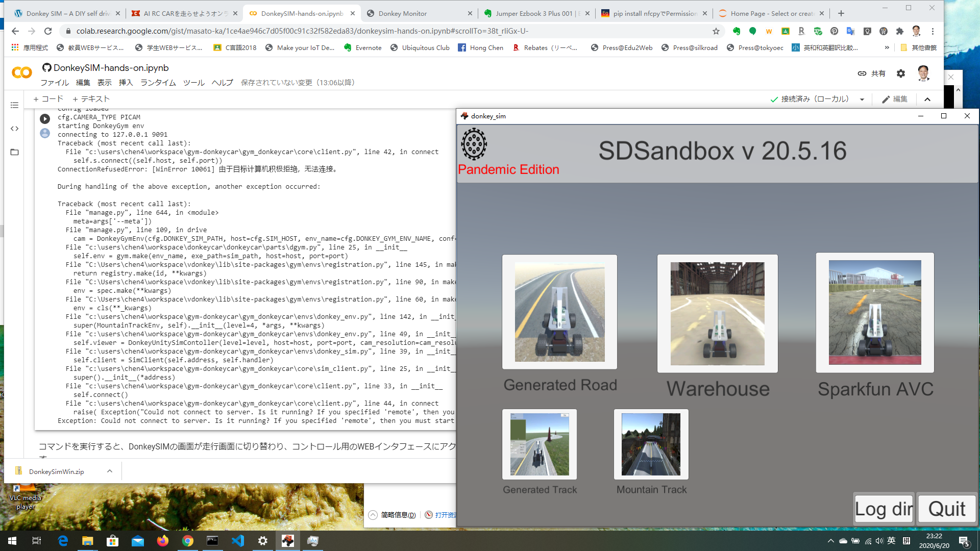The height and width of the screenshot is (551, 980).
Task: Open the 表示 menu
Action: coord(105,83)
